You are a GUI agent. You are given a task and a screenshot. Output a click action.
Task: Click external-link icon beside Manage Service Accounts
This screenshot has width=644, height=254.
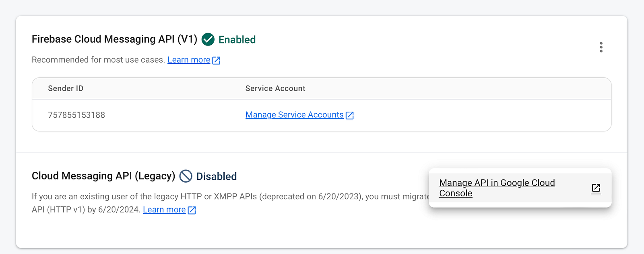tap(350, 115)
